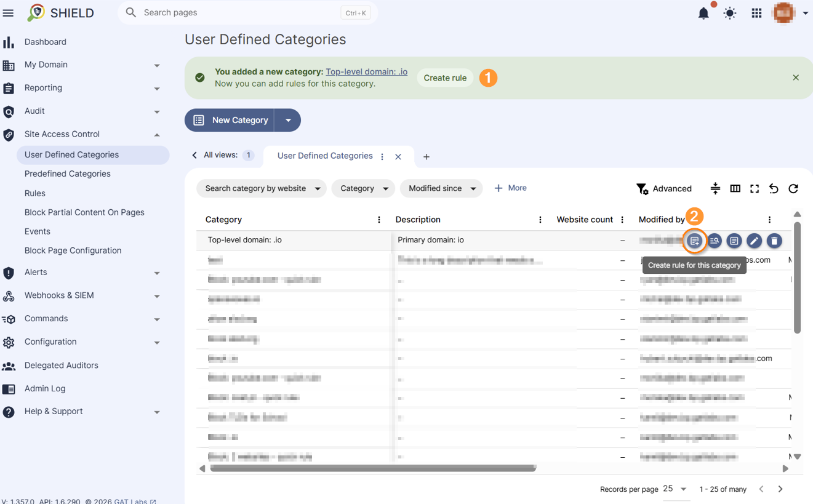Click the New Category button
The width and height of the screenshot is (813, 504).
pyautogui.click(x=230, y=120)
